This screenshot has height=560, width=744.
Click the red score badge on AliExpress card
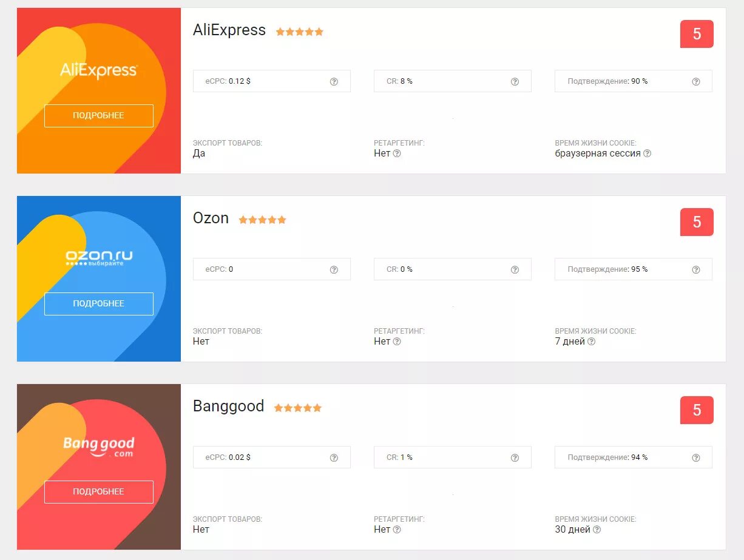tap(697, 34)
